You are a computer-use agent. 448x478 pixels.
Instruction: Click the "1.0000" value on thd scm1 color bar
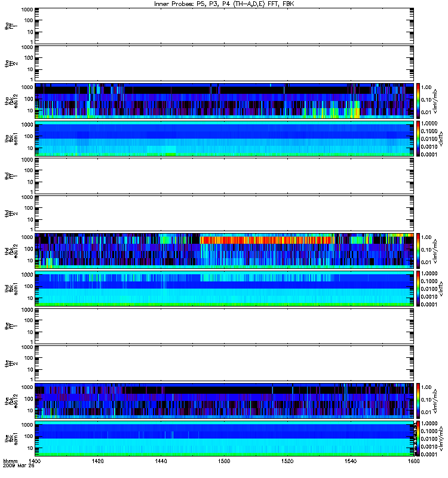[429, 274]
